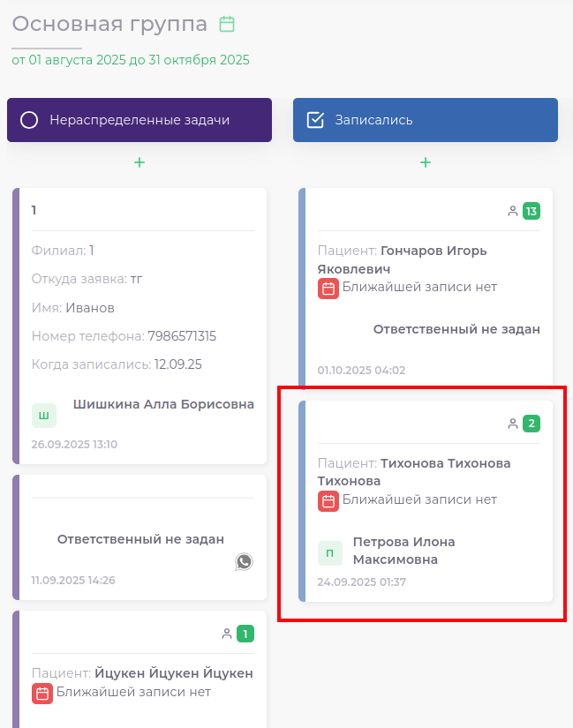Image resolution: width=573 pixels, height=728 pixels.
Task: Select the Нераспределенные задачи column header
Action: tap(139, 120)
